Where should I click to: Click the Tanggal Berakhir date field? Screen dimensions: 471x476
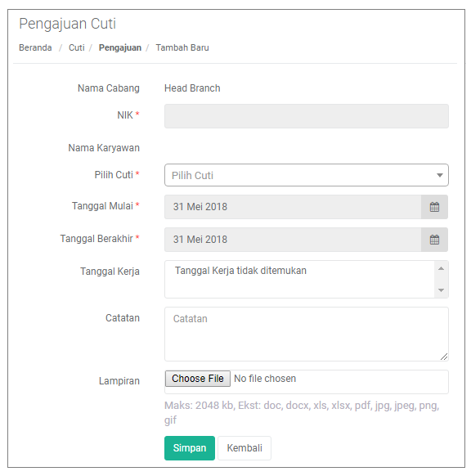[293, 240]
